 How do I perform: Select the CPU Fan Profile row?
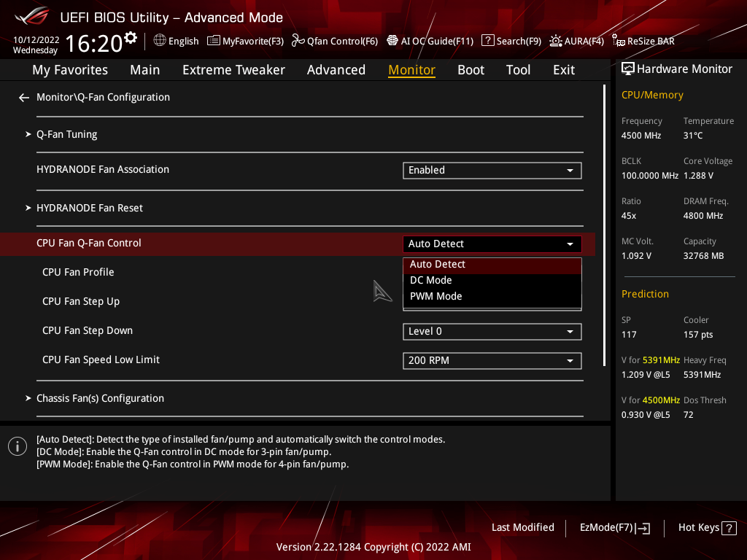(298, 273)
